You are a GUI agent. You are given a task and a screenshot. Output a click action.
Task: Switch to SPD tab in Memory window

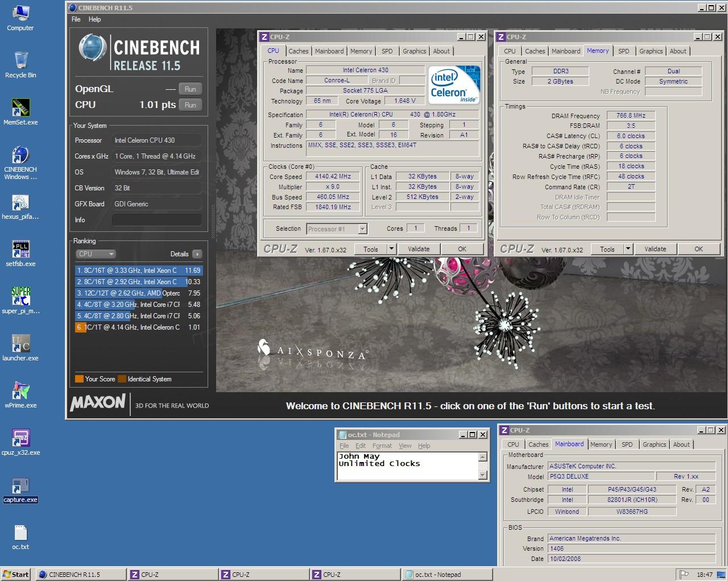coord(624,51)
